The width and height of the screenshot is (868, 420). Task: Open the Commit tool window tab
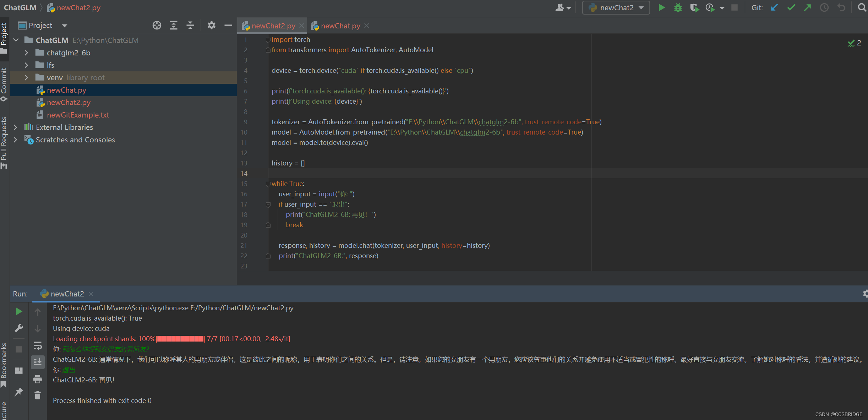point(4,83)
